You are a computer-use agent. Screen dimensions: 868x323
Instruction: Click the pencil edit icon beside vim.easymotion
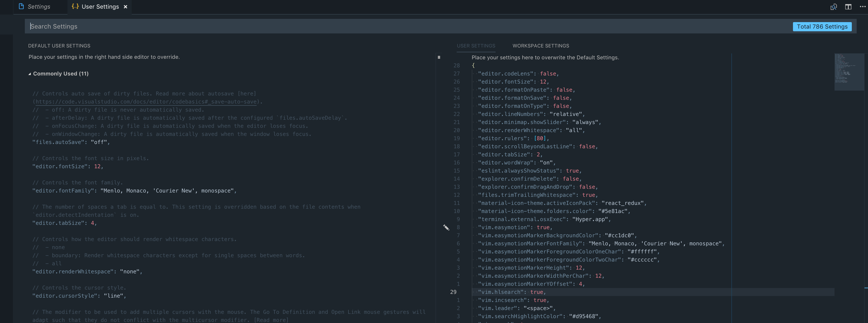click(446, 228)
